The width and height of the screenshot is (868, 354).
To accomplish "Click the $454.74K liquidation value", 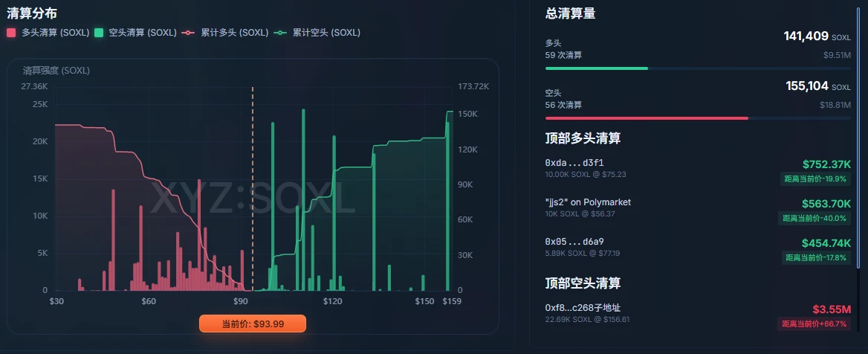I will pos(826,242).
